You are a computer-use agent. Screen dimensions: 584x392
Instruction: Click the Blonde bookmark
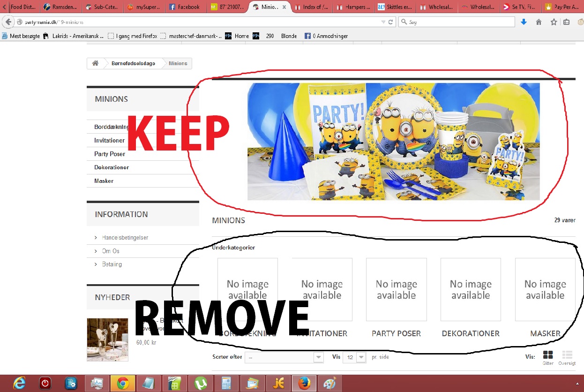point(289,36)
